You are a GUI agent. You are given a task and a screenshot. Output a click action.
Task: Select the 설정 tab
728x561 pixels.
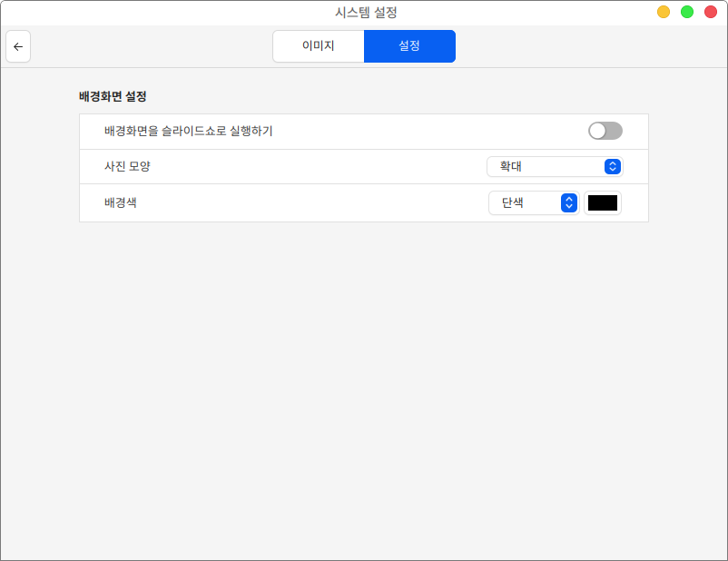pyautogui.click(x=409, y=46)
